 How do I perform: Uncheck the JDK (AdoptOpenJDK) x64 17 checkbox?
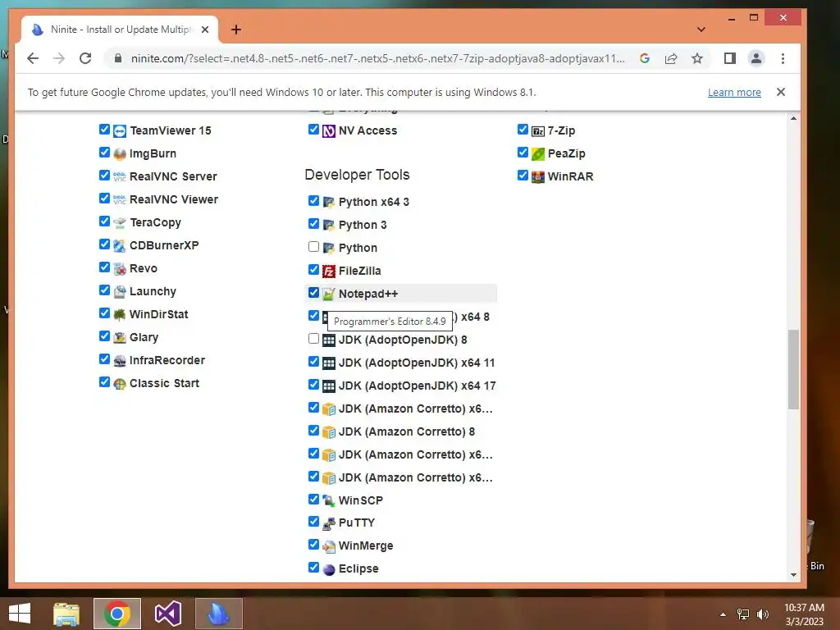314,385
